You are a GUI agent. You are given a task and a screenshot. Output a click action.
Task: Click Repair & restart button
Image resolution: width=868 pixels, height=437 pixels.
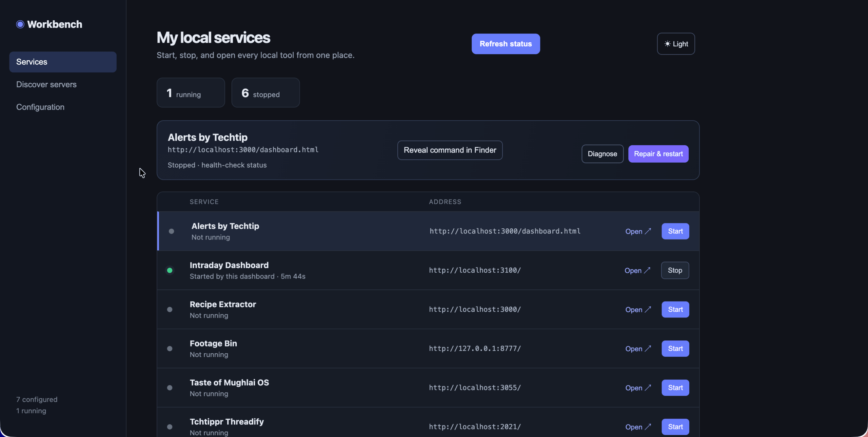coord(658,154)
